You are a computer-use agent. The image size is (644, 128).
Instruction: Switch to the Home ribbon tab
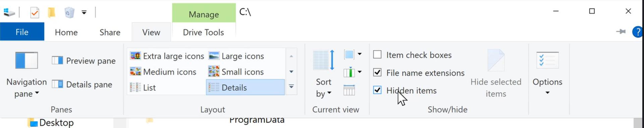tap(66, 32)
